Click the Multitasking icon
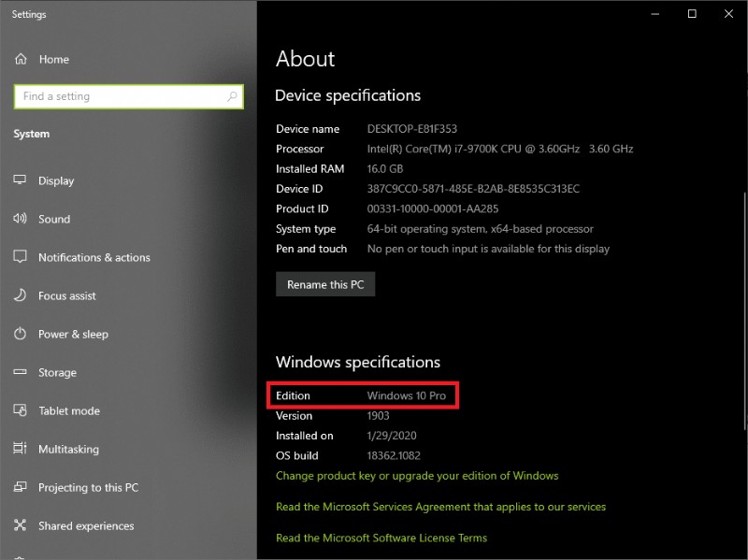The height and width of the screenshot is (560, 748). click(x=20, y=449)
